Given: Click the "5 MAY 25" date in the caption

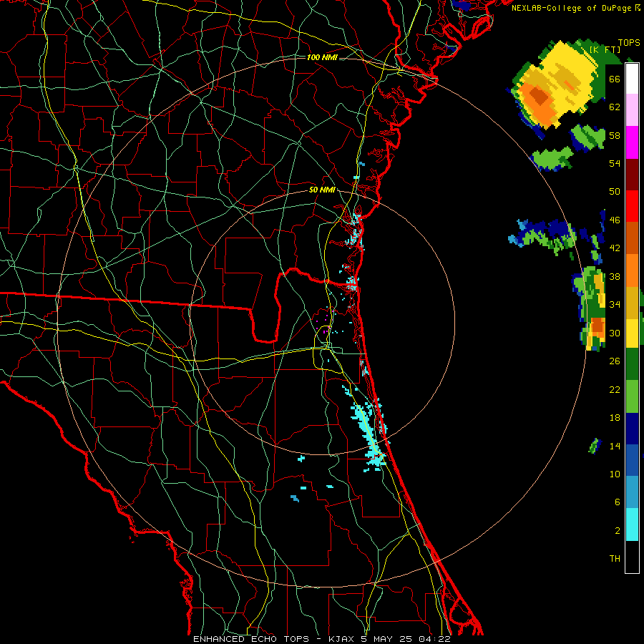Looking at the screenshot, I should [x=387, y=639].
